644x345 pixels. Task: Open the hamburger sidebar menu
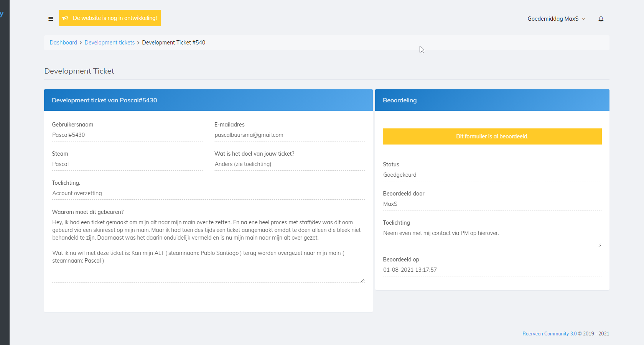(51, 19)
